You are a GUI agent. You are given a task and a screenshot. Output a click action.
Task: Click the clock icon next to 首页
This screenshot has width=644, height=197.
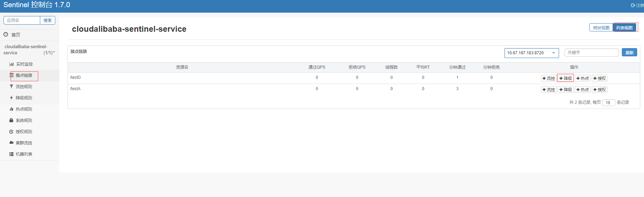coord(6,34)
